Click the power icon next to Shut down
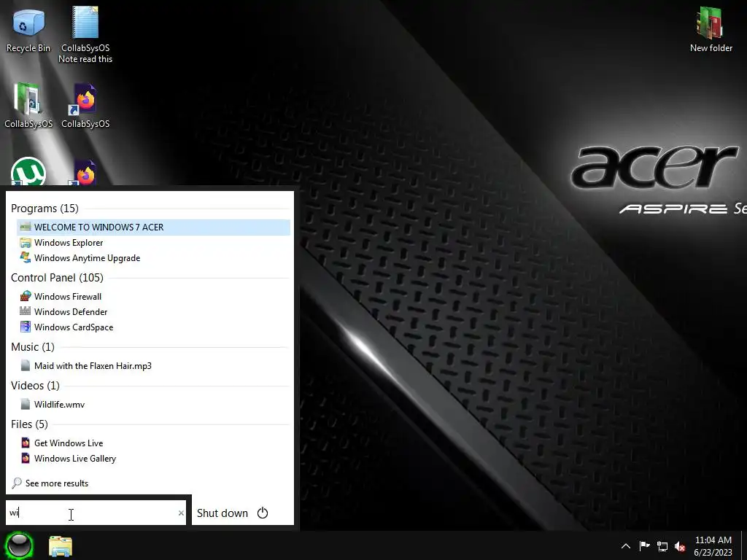This screenshot has width=747, height=560. (x=263, y=513)
